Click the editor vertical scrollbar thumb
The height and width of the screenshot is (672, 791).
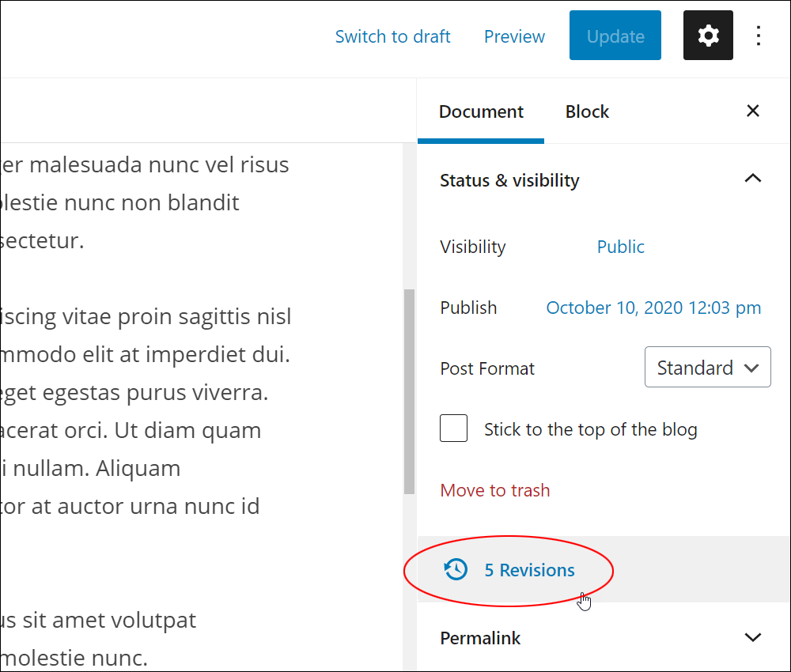coord(409,391)
